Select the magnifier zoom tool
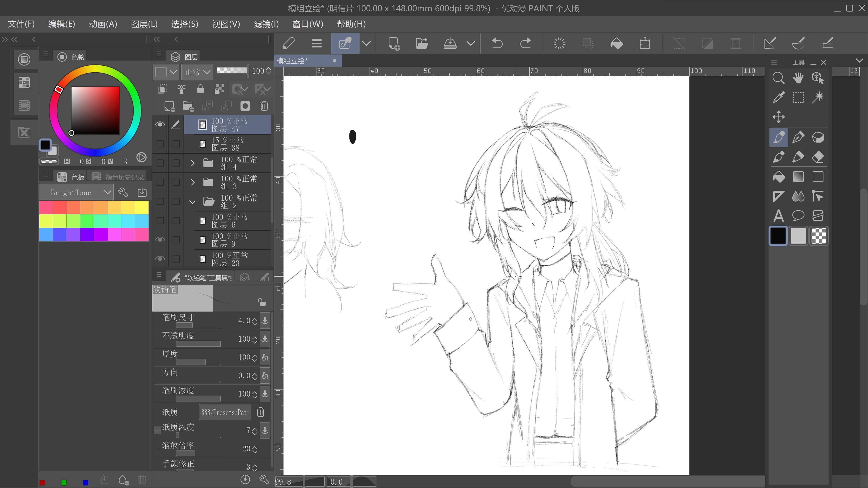Viewport: 868px width, 488px height. coord(778,78)
